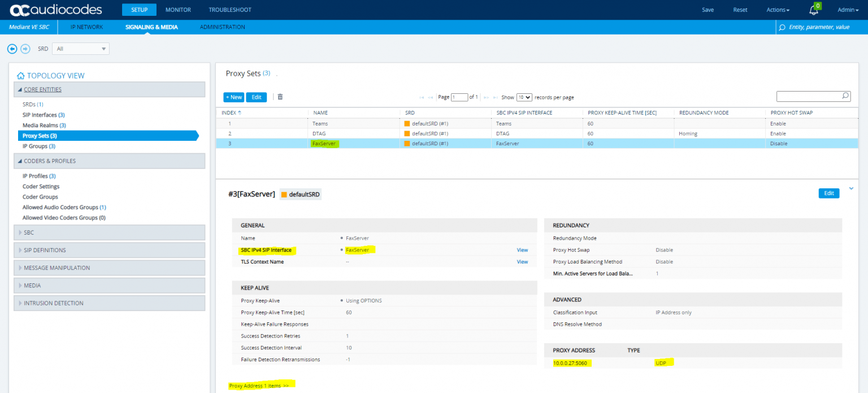The width and height of the screenshot is (868, 393).
Task: Open the SRD filter dropdown
Action: pos(80,49)
